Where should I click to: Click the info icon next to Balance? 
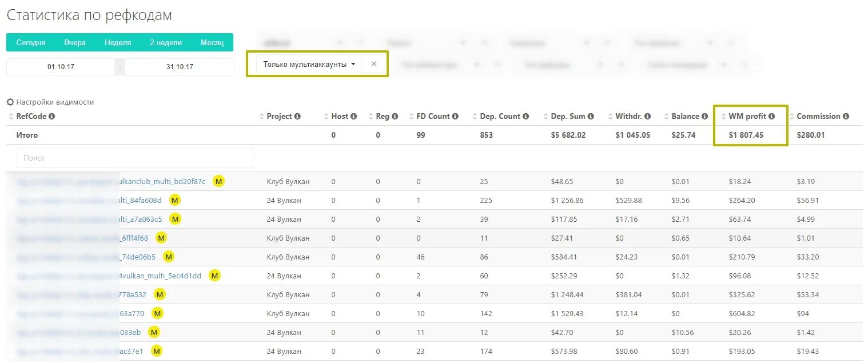[x=704, y=116]
